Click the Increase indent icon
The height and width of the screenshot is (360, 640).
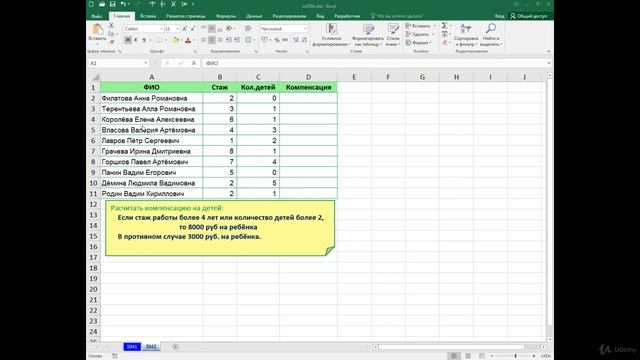pyautogui.click(x=237, y=40)
